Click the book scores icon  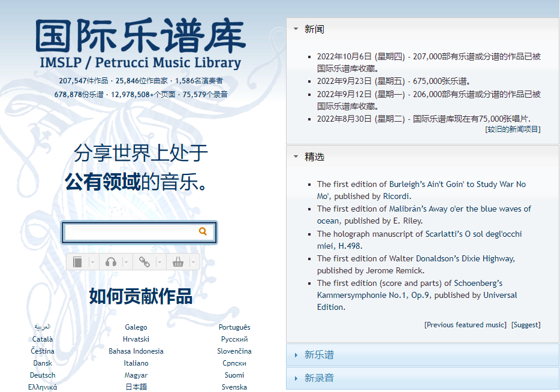click(77, 262)
